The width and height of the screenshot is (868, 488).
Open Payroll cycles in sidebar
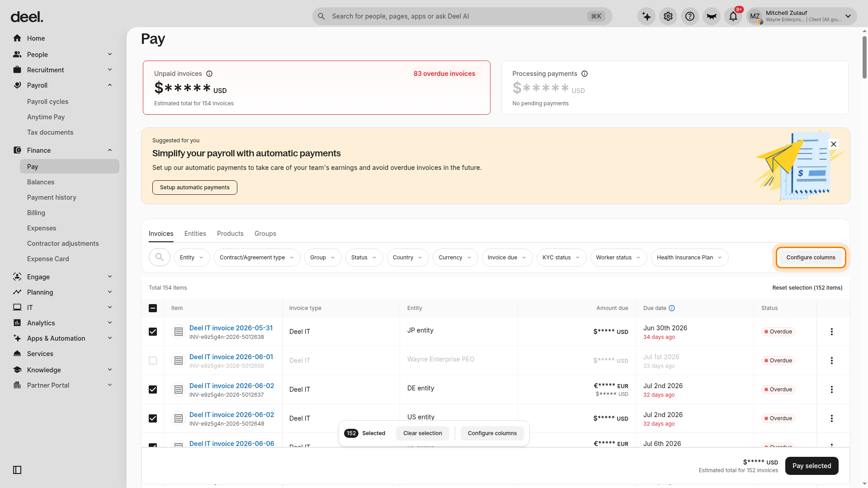click(x=48, y=101)
